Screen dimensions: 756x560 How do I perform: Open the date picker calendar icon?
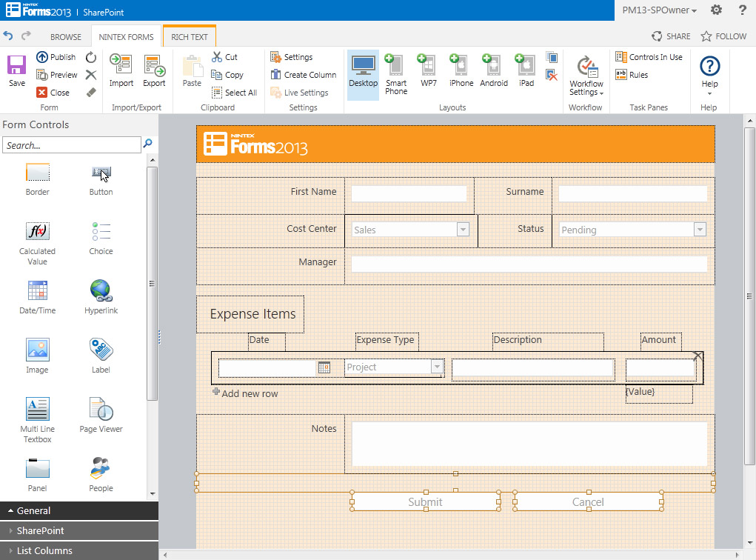tap(324, 367)
